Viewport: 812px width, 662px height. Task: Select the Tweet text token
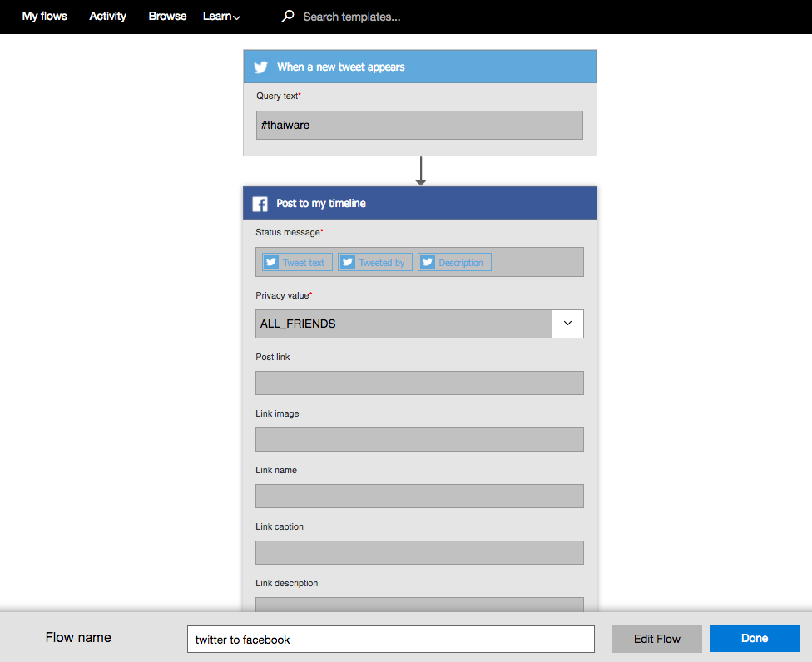[x=297, y=263]
